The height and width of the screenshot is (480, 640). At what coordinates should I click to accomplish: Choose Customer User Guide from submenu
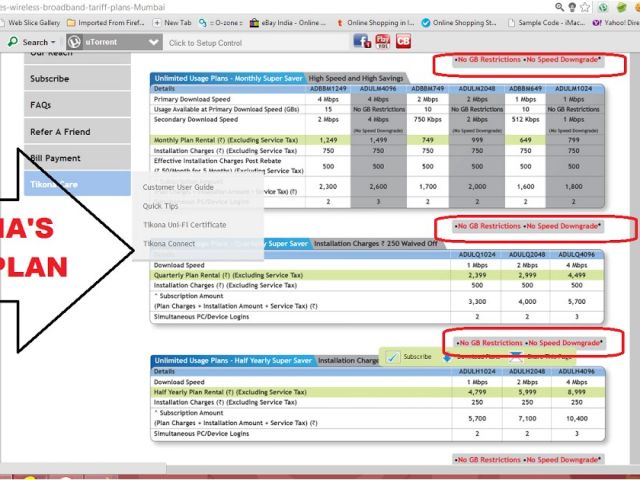[x=178, y=187]
